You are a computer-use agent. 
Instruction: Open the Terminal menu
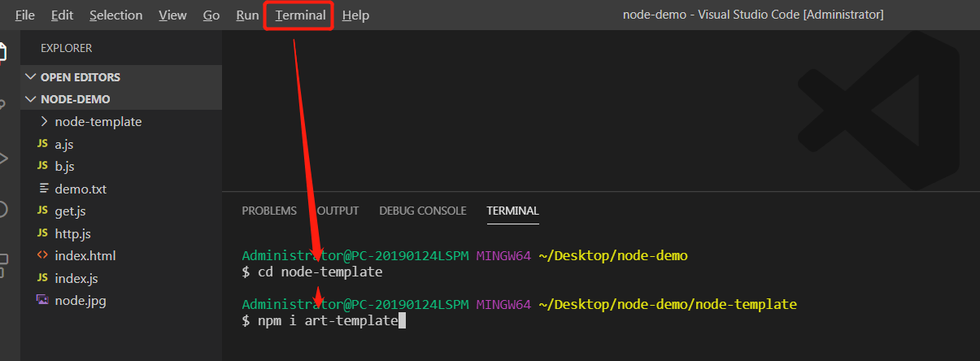[300, 15]
